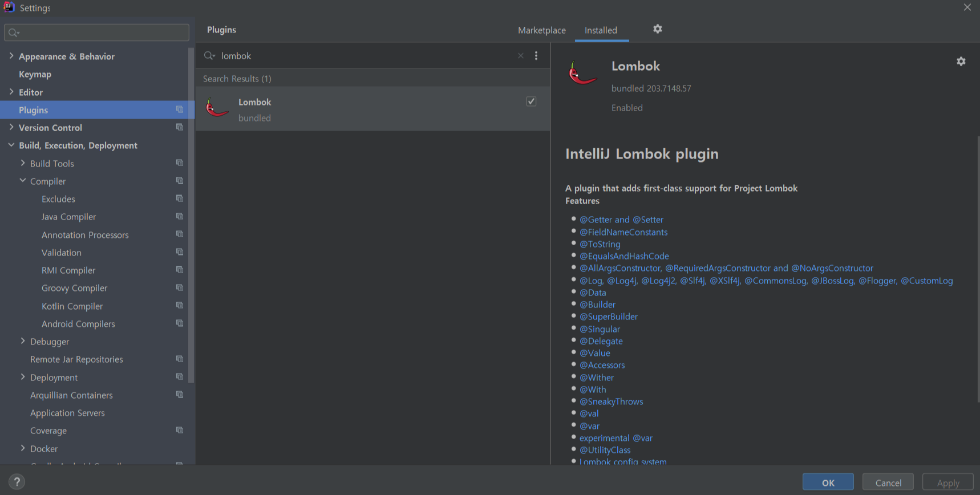This screenshot has height=495, width=980.
Task: Expand the Version Control node
Action: [11, 127]
